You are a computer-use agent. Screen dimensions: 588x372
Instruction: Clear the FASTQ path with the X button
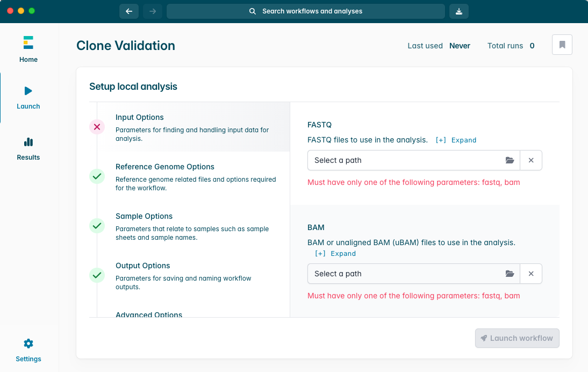[531, 160]
